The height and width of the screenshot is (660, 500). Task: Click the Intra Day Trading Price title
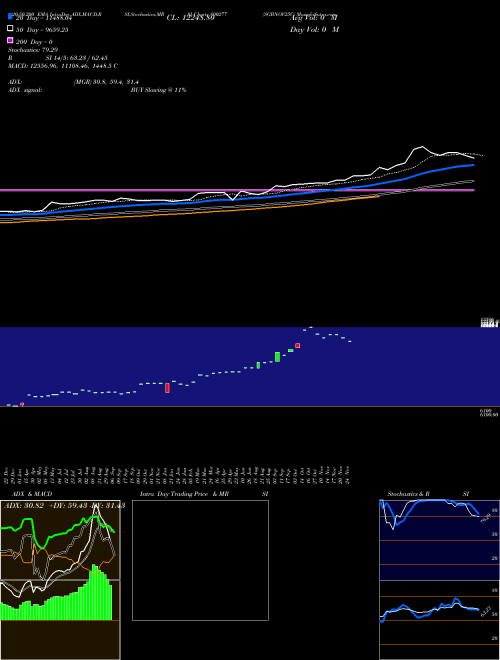click(x=184, y=494)
